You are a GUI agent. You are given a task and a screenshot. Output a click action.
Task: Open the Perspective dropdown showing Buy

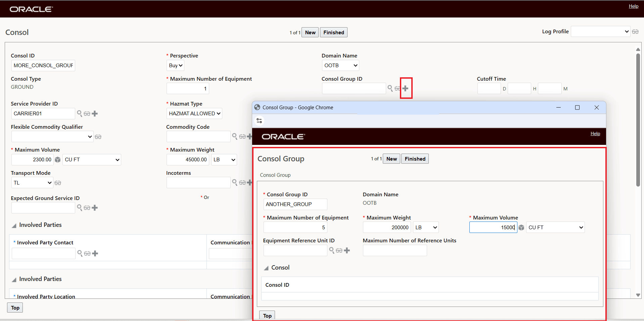pyautogui.click(x=175, y=65)
